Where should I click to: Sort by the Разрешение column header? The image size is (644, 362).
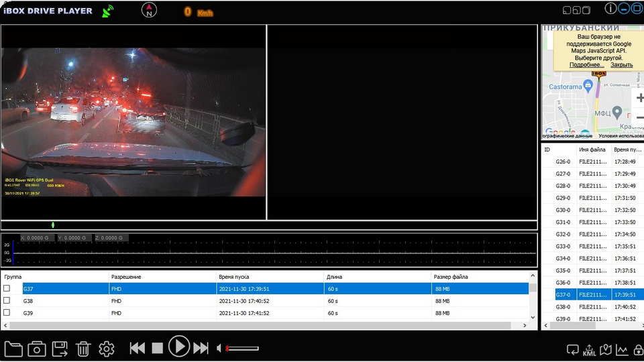(x=162, y=277)
